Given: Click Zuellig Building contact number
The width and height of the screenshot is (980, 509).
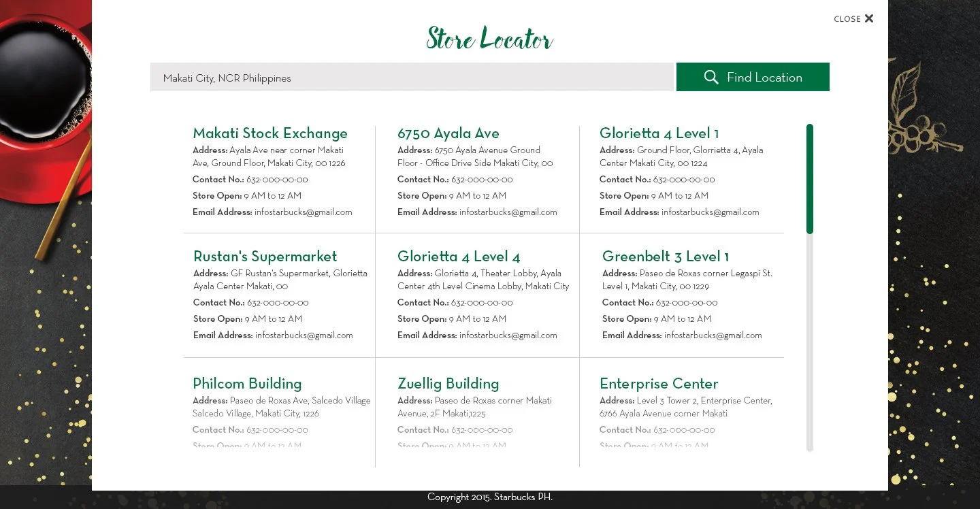Looking at the screenshot, I should coord(455,430).
